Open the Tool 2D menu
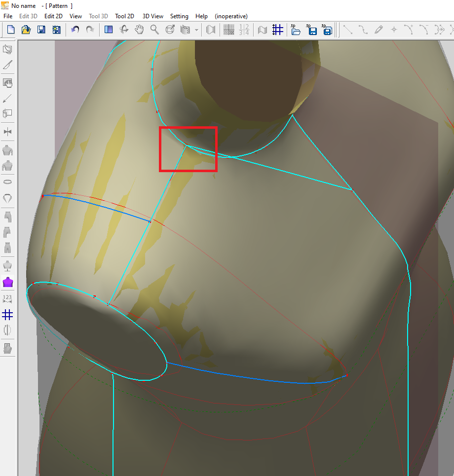This screenshot has height=476, width=454. [124, 16]
